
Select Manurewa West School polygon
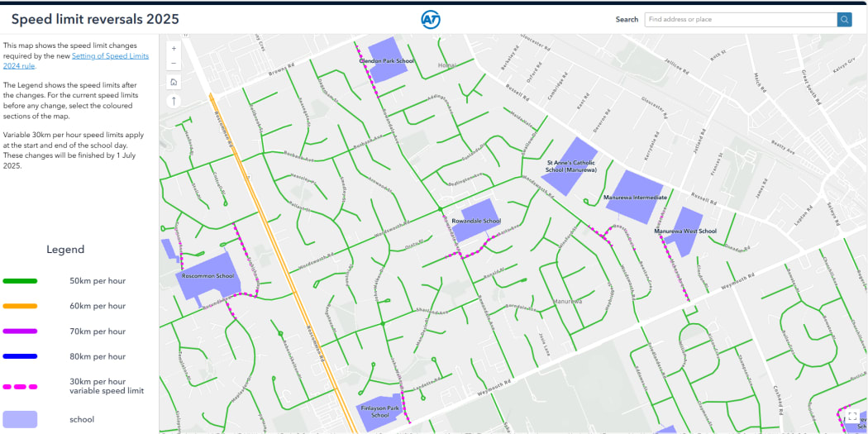(x=684, y=231)
